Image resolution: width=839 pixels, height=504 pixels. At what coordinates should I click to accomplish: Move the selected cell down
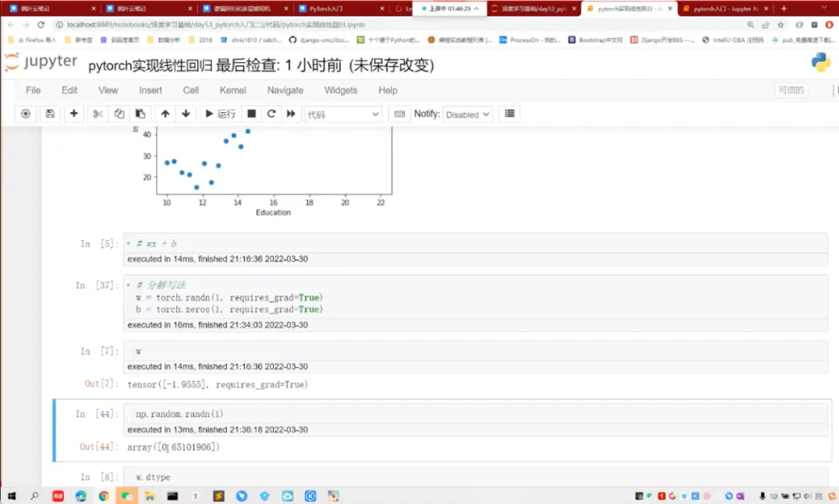[186, 114]
